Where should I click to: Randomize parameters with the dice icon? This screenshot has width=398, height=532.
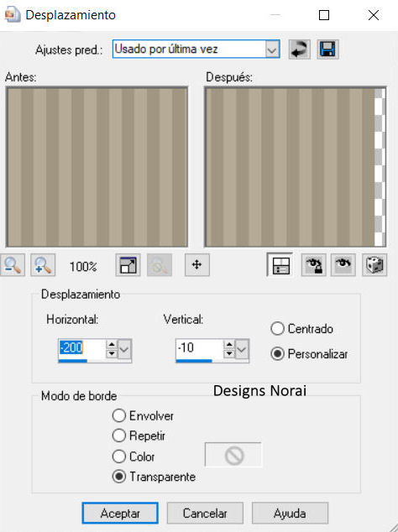(x=374, y=265)
